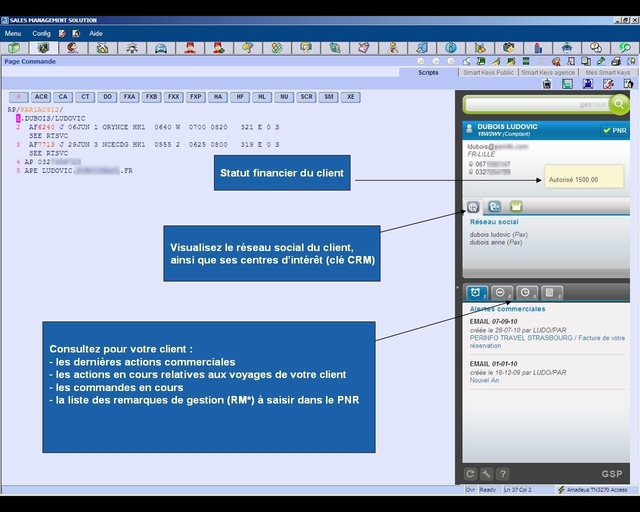Open the PERINFO TRAVEL STRASBOURG alert link

coord(547,342)
